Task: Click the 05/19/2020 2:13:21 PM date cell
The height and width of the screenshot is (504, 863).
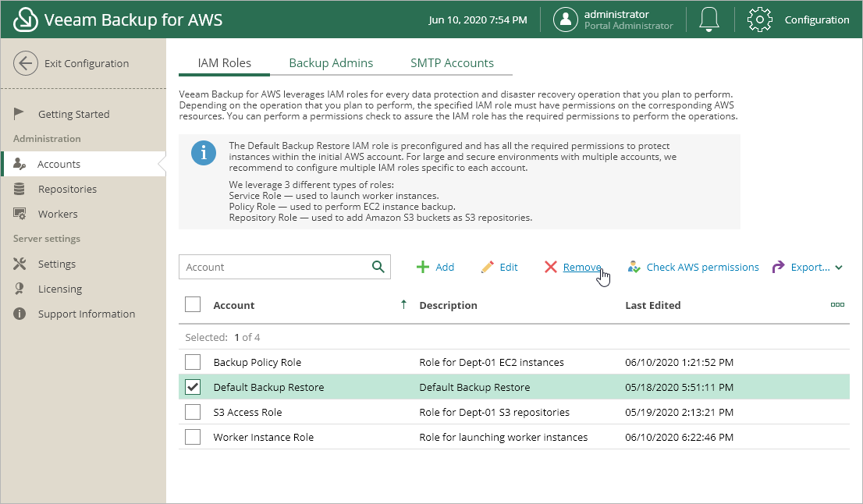Action: 679,412
